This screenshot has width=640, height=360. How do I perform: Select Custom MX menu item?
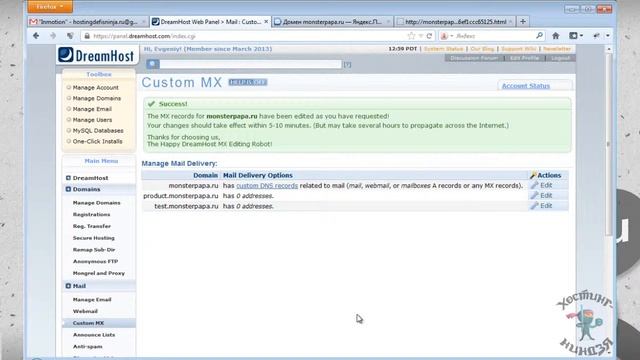89,323
